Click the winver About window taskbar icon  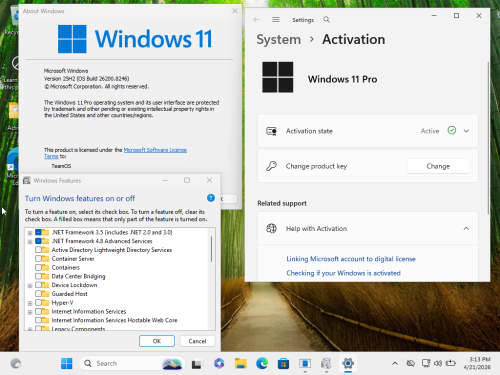[x=305, y=363]
